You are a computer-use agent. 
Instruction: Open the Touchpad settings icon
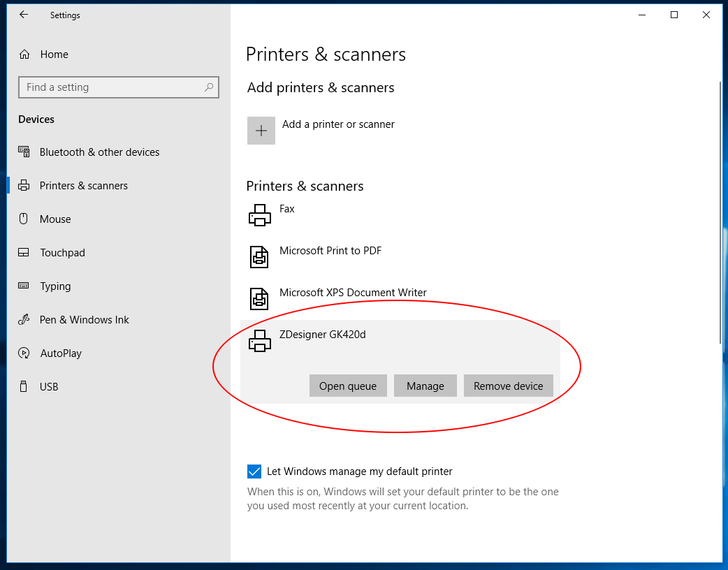25,252
